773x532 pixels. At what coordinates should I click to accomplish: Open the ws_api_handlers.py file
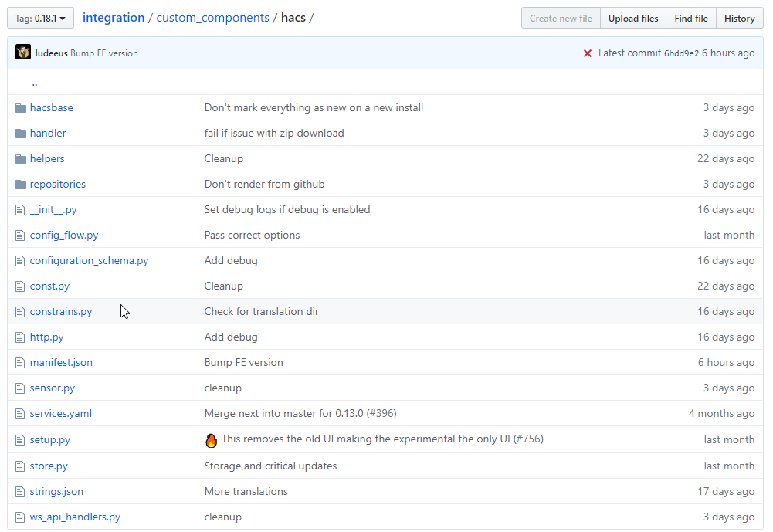(75, 517)
